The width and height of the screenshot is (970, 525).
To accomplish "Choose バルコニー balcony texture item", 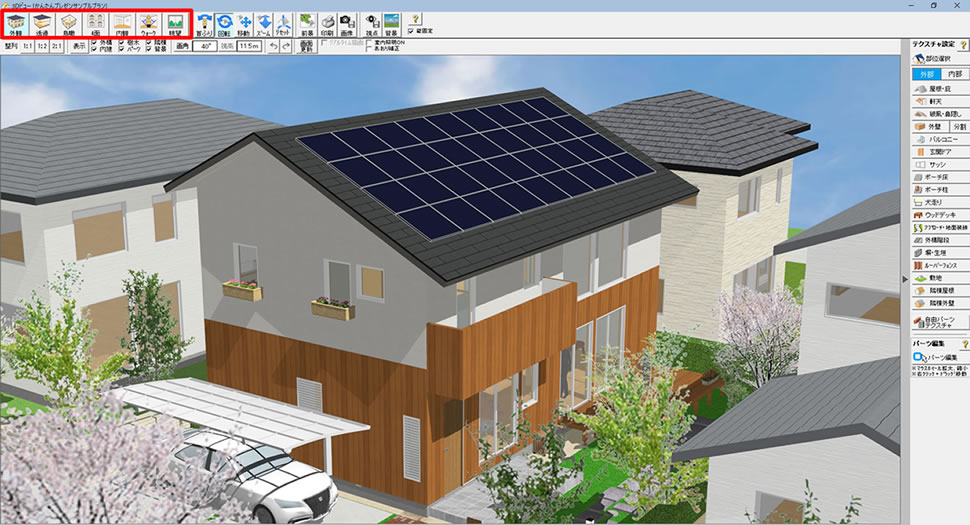I will [x=940, y=140].
